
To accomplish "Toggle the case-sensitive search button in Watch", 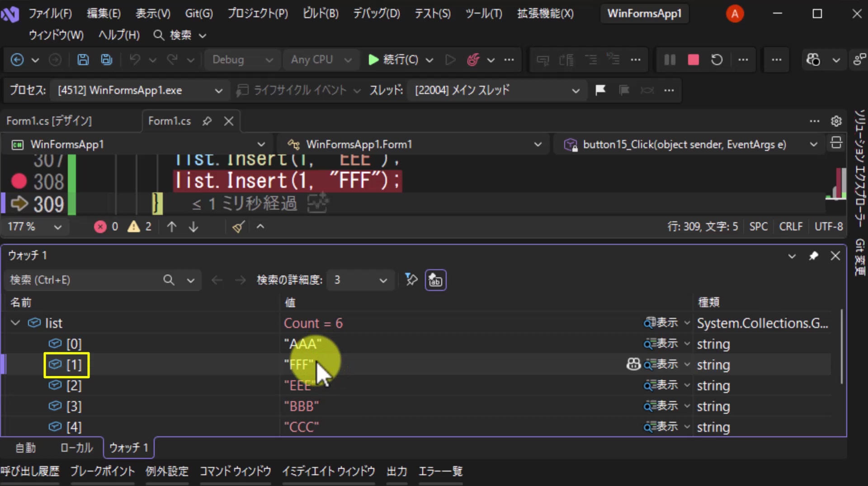I will click(435, 280).
